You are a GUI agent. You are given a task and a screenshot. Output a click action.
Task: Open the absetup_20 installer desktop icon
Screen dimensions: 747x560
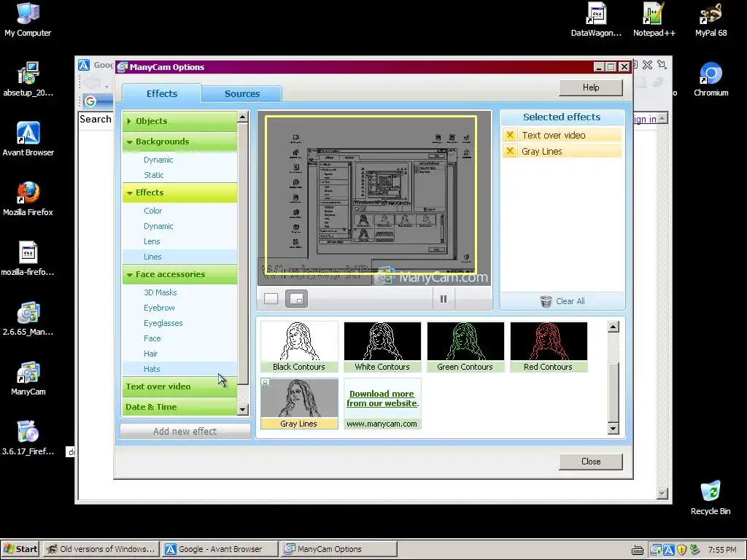28,79
